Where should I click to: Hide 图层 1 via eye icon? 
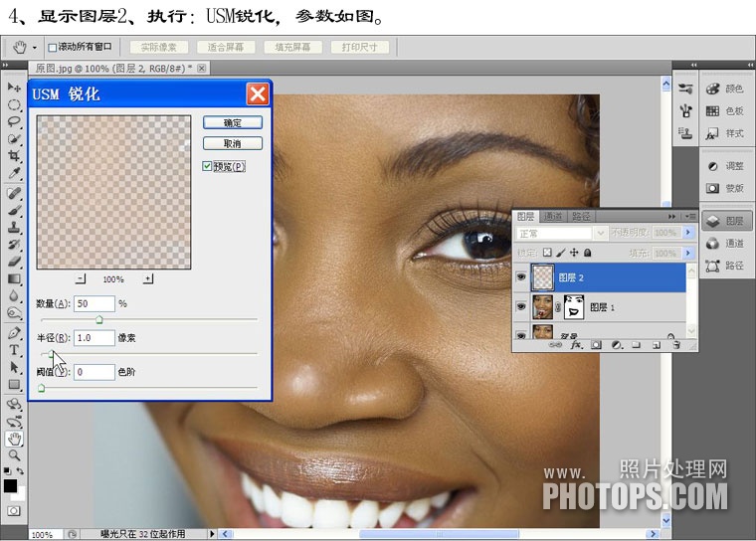pos(521,306)
